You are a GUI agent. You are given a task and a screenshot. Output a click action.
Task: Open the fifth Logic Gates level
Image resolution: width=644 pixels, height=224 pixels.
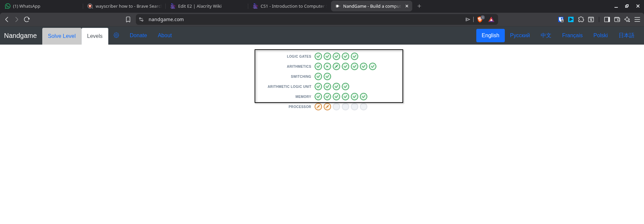click(x=355, y=56)
